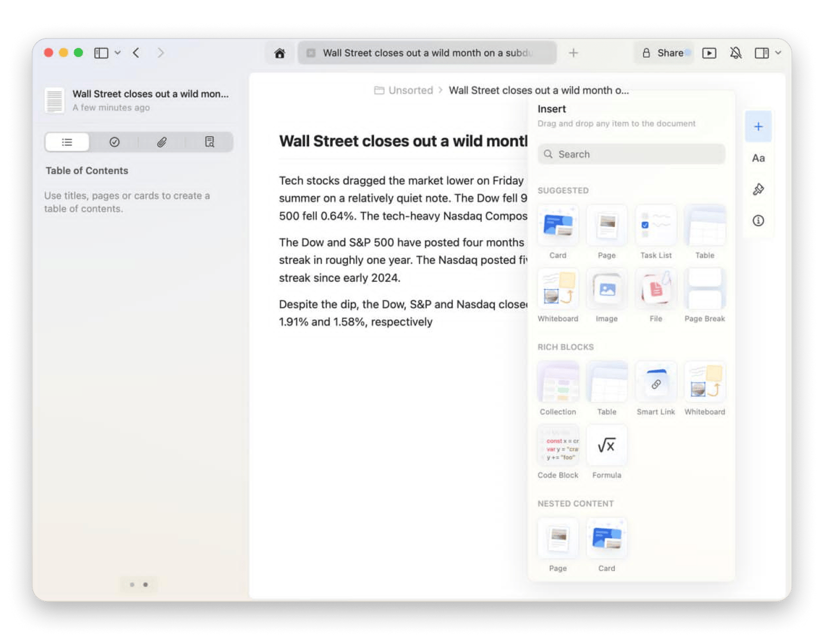Open the Insert panel plus button

[x=758, y=127]
